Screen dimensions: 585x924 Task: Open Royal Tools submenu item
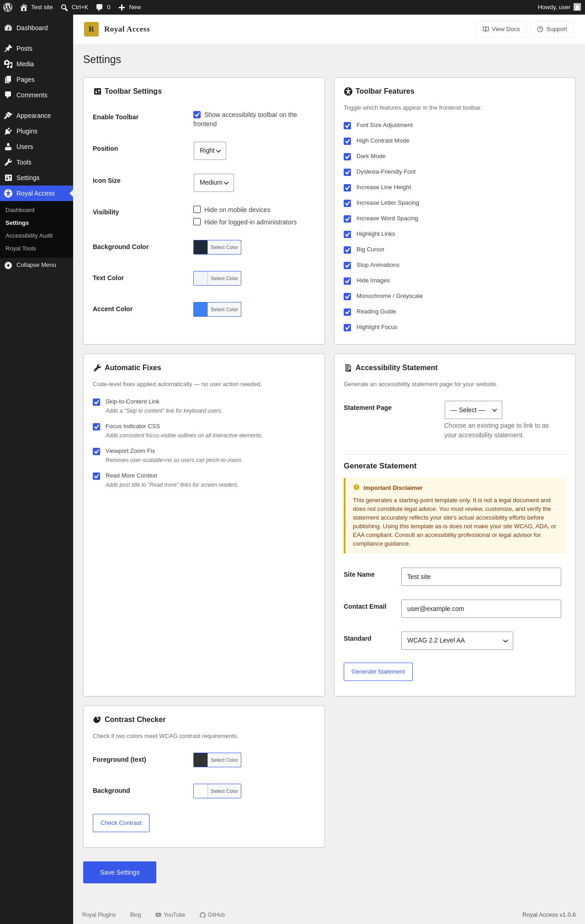(21, 249)
